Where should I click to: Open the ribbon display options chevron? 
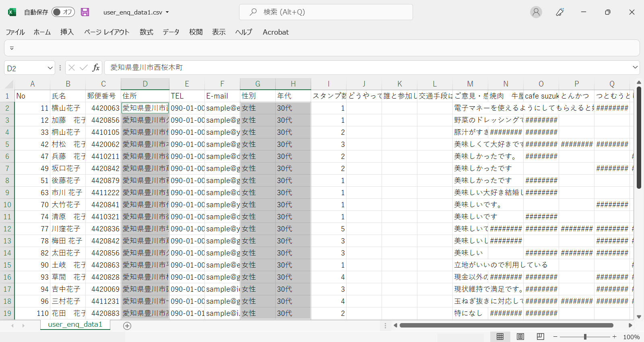tap(12, 48)
